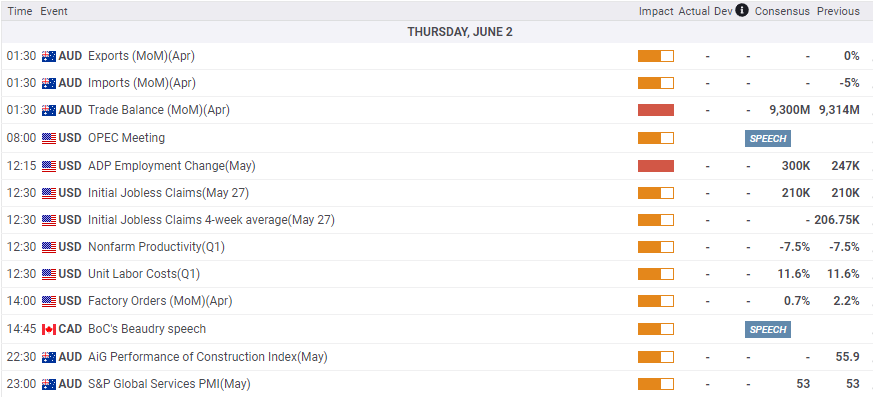The image size is (873, 397).
Task: Click the Dev info icon in header
Action: pos(741,10)
